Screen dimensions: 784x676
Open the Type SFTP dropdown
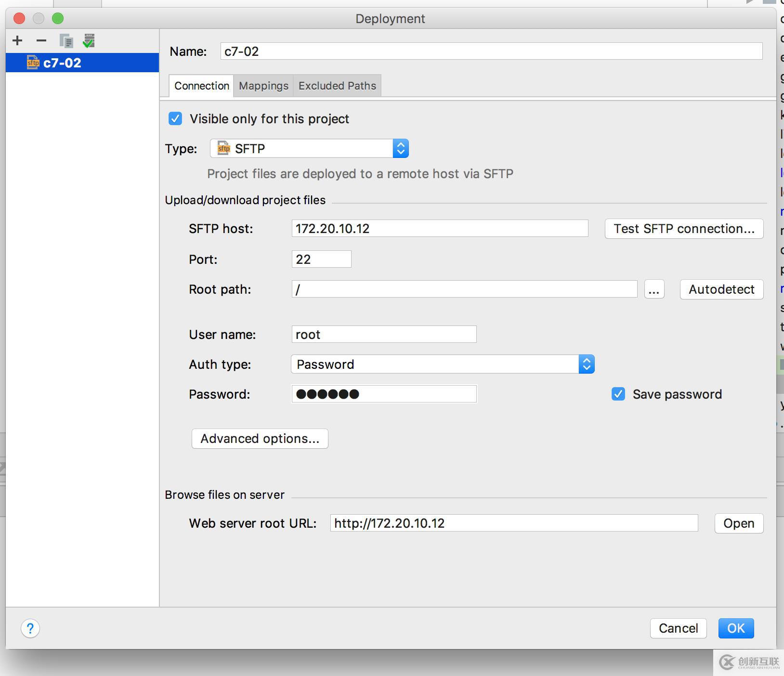coord(309,148)
